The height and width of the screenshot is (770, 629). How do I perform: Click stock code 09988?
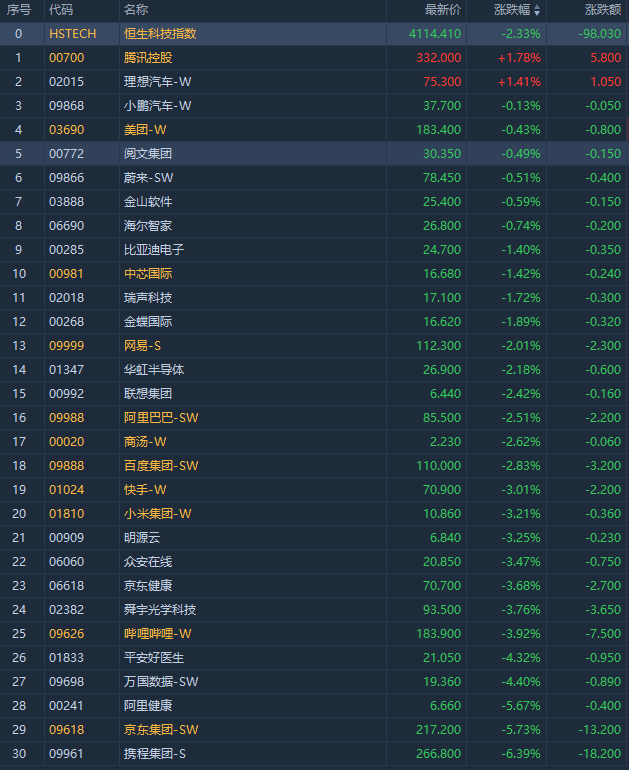(x=67, y=418)
